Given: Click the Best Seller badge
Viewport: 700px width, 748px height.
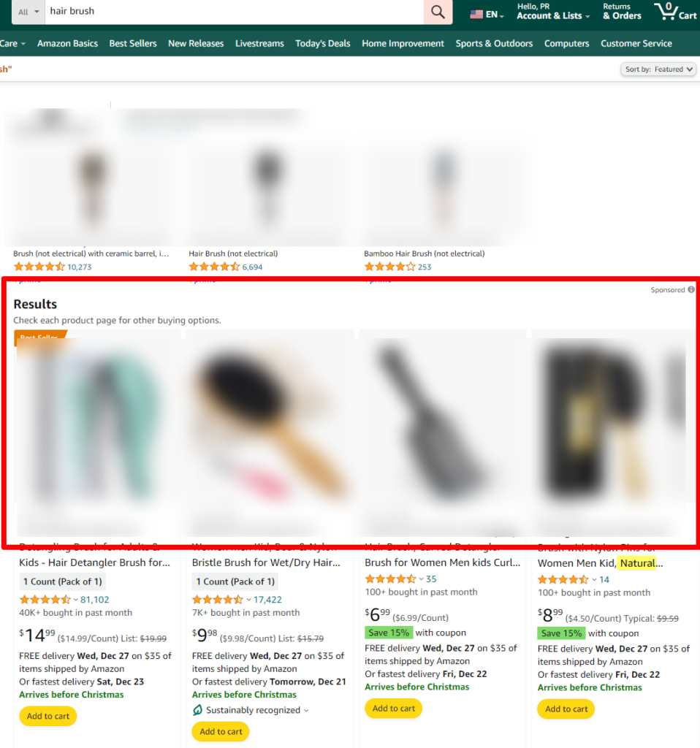Looking at the screenshot, I should pos(39,337).
